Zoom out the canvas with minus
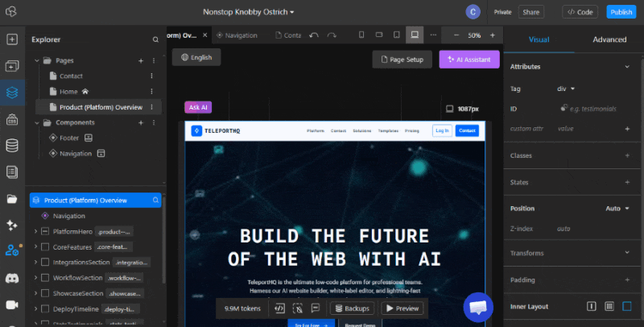The height and width of the screenshot is (327, 644). (x=456, y=35)
